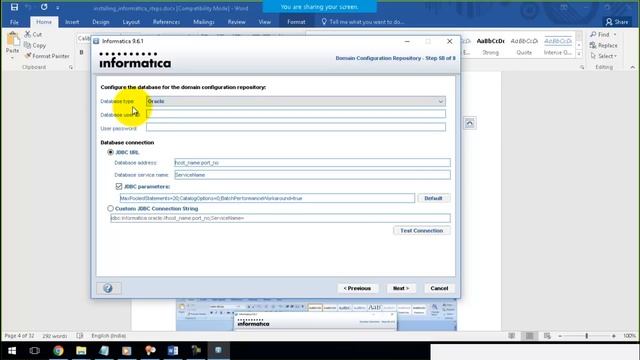Click the Save icon in Word's quick access toolbar
Image resolution: width=640 pixels, height=360 pixels.
[14, 7]
